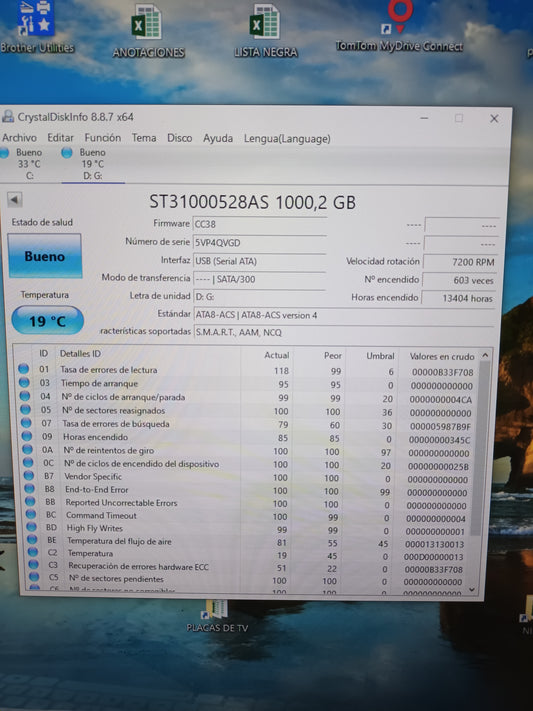Screen dimensions: 533x711
Task: Open the Editar menu
Action: click(x=60, y=137)
